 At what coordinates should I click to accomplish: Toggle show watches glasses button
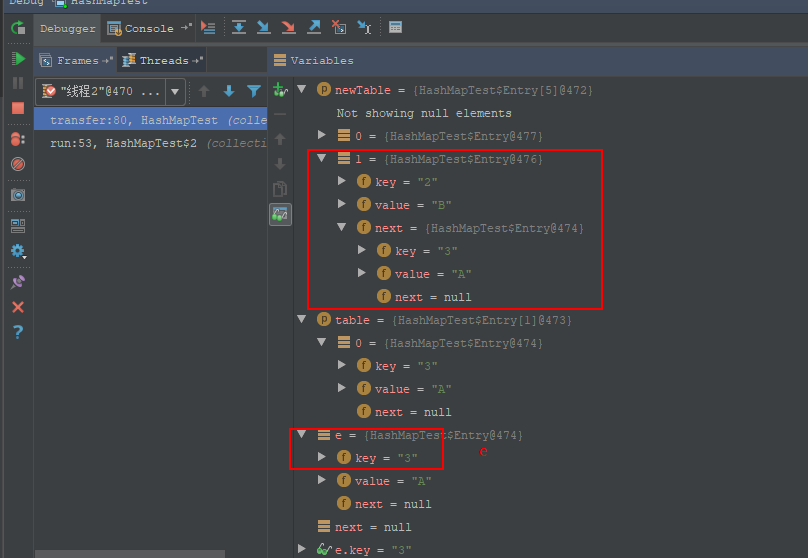[x=280, y=214]
